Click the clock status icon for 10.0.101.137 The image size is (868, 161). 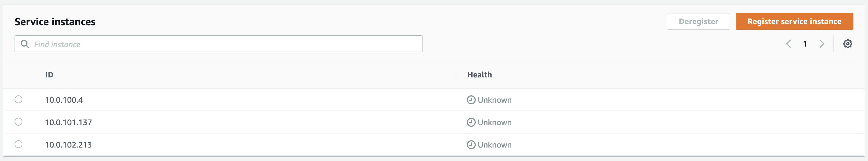[x=471, y=122]
